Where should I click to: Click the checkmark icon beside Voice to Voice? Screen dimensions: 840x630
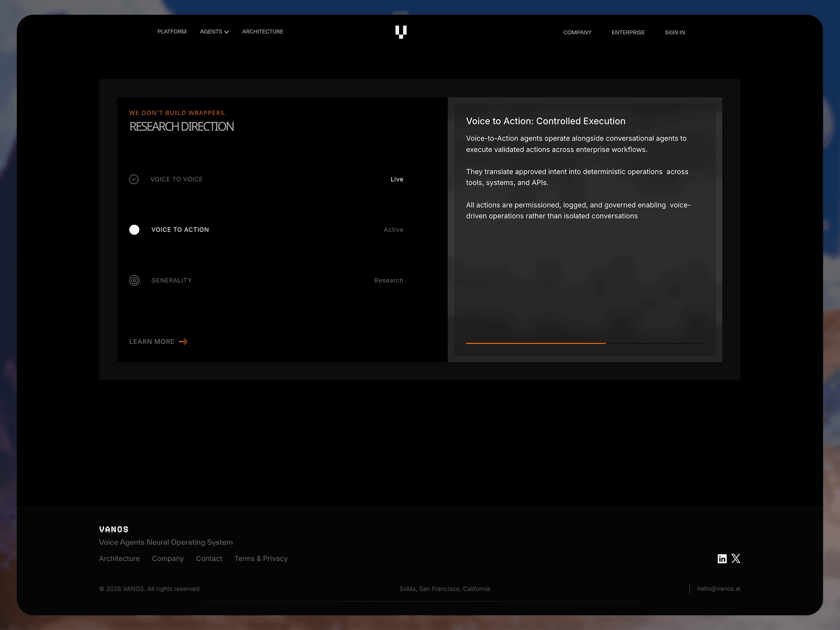pos(134,179)
